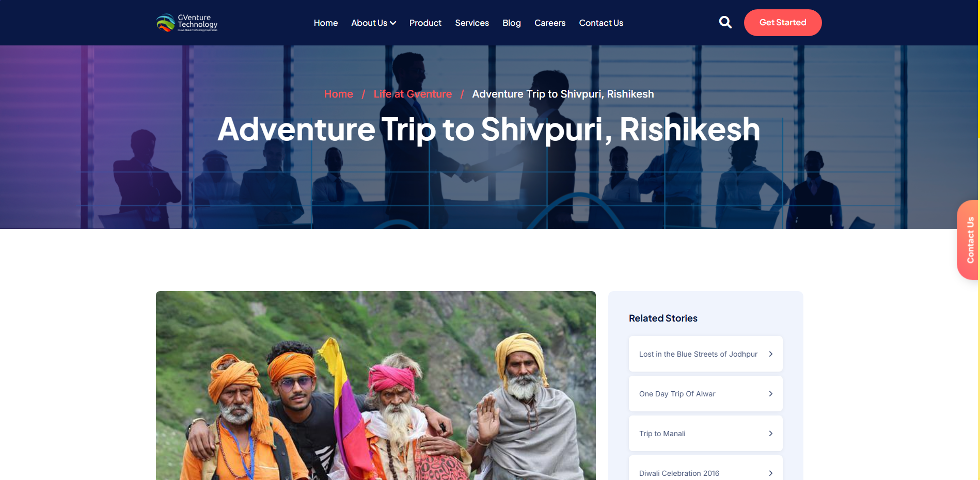Expand the About Us dropdown arrow

[393, 23]
